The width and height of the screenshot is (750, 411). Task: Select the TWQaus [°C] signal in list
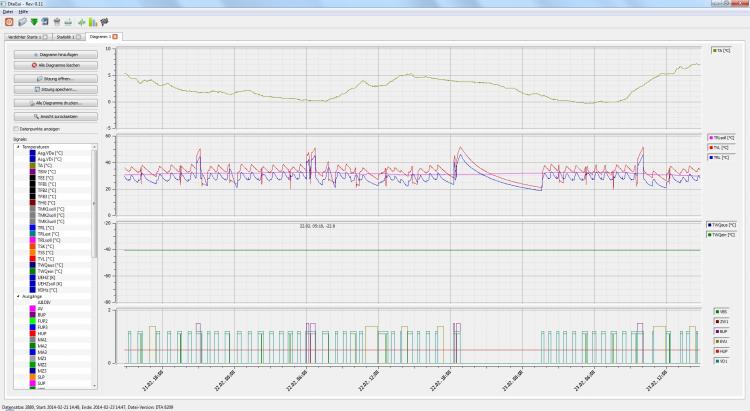coord(50,265)
